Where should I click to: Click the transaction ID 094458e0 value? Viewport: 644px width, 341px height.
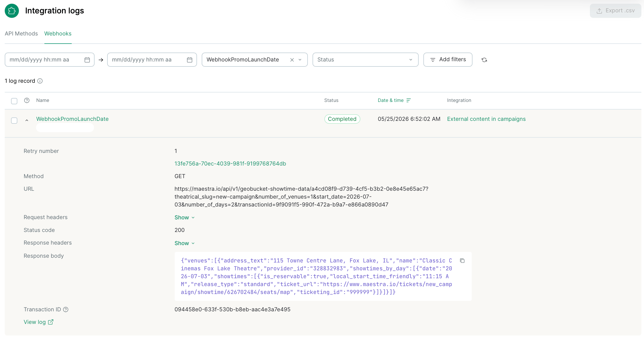(x=232, y=309)
